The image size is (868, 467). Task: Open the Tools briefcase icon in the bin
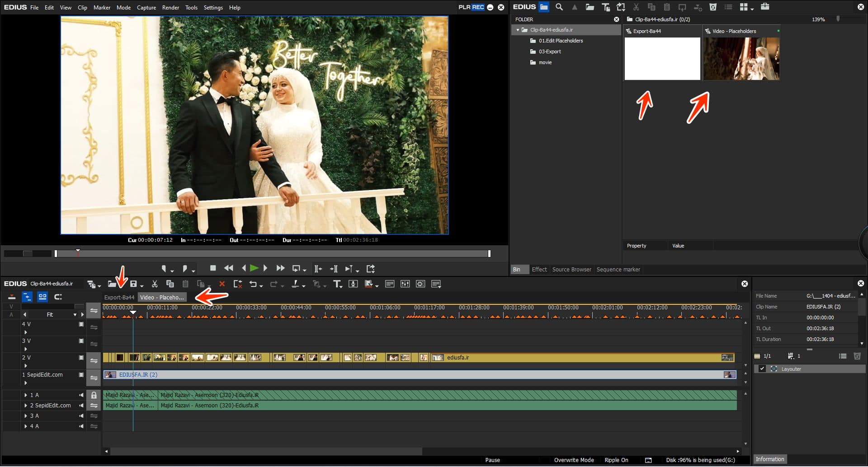click(x=765, y=6)
